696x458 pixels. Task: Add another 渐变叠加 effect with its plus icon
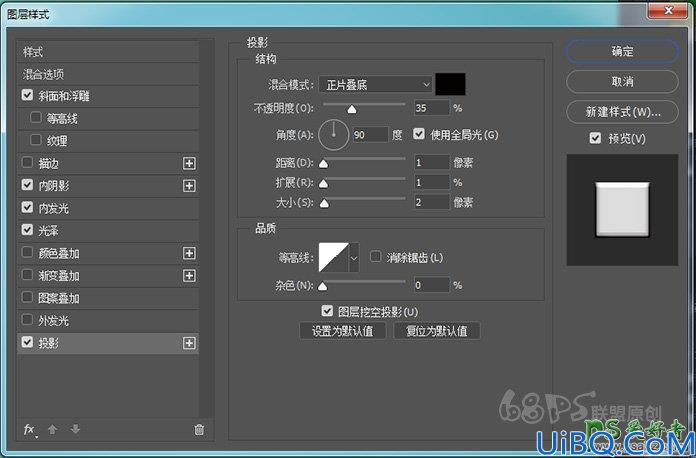coord(189,276)
